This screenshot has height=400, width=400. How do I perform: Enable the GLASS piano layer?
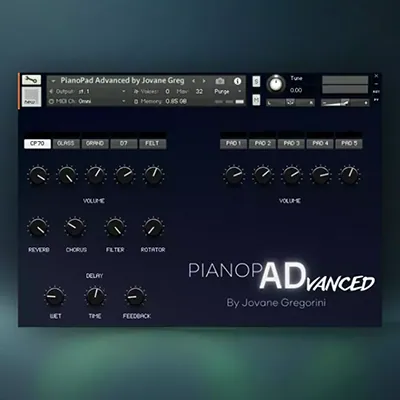66,144
